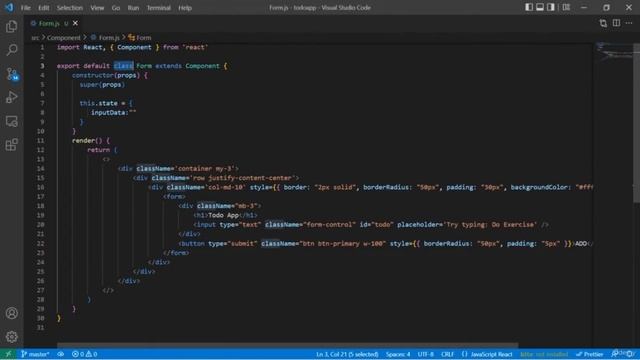Click placeholder attribute on line 20
Image resolution: width=640 pixels, height=360 pixels.
(x=418, y=225)
